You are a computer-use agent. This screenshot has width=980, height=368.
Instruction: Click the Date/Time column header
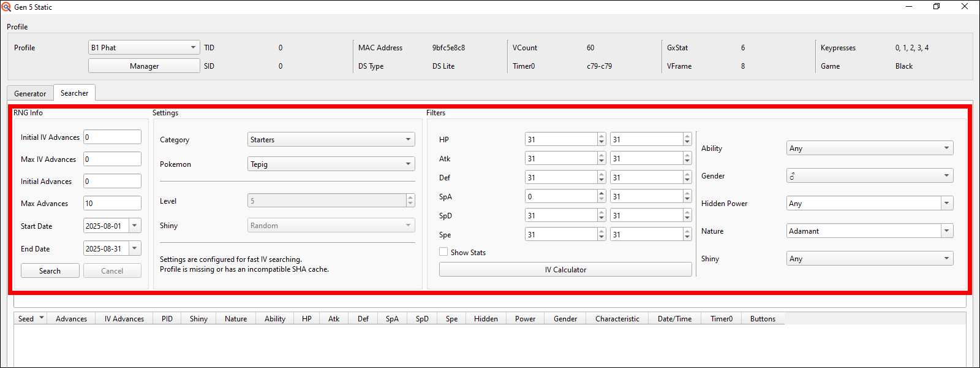tap(674, 318)
